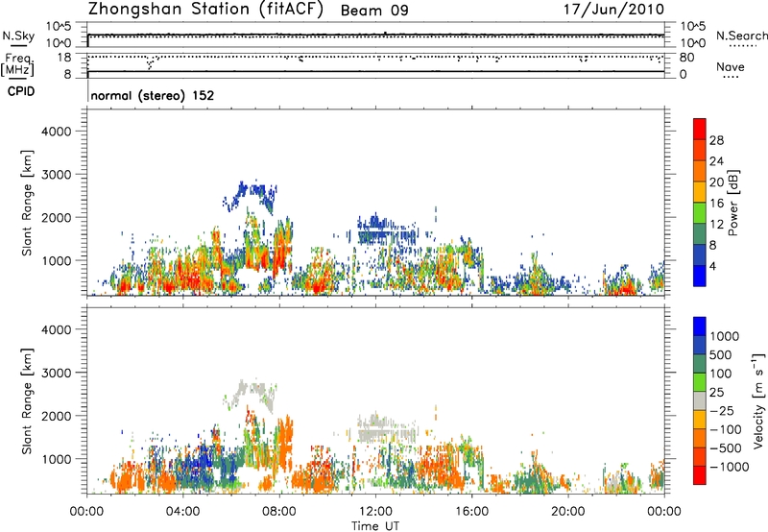Pick the top blue Velocity colorbar segment

click(x=700, y=326)
